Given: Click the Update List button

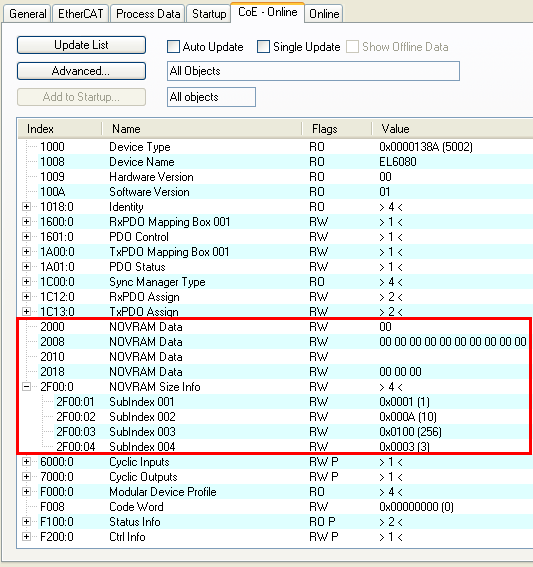Looking at the screenshot, I should 81,45.
